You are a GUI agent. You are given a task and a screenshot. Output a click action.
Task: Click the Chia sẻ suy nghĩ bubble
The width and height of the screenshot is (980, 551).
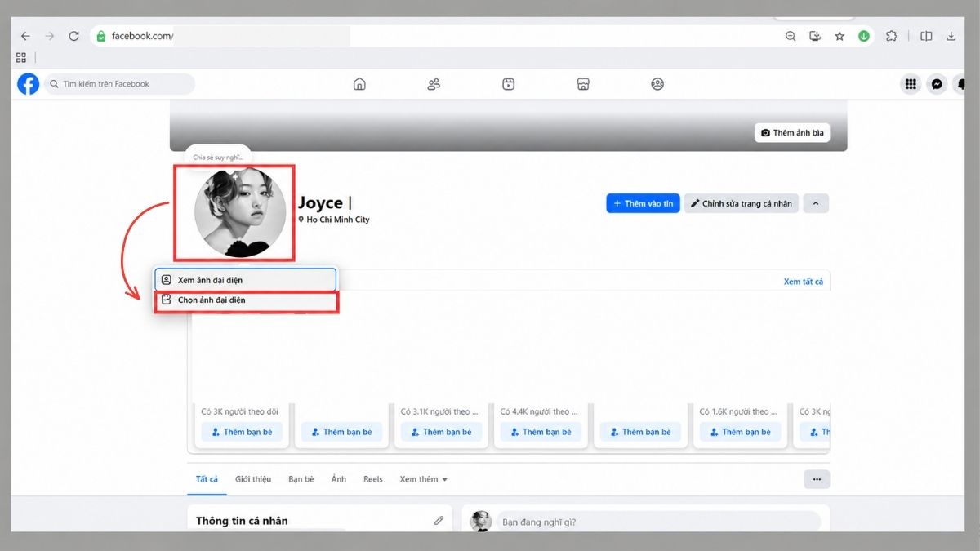(x=218, y=157)
